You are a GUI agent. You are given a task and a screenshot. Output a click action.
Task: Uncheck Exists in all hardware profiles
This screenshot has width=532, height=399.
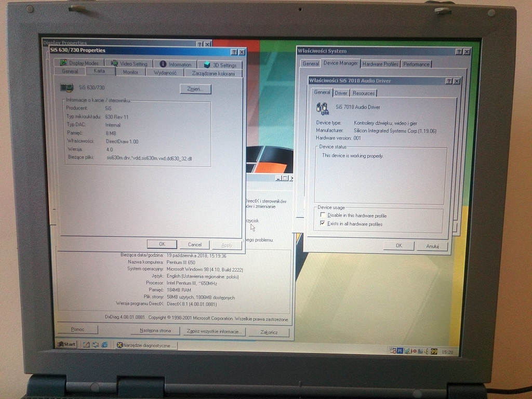(322, 223)
